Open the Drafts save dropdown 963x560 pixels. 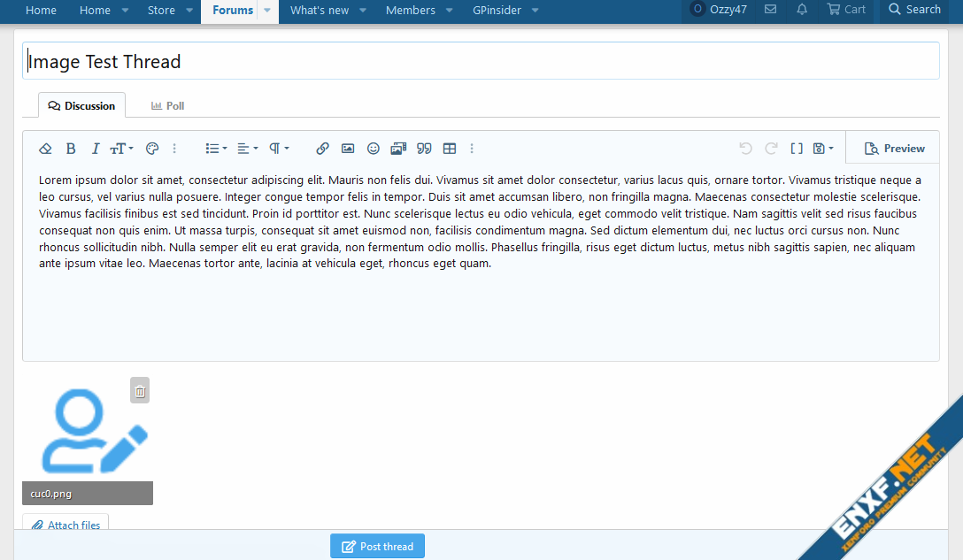click(823, 149)
